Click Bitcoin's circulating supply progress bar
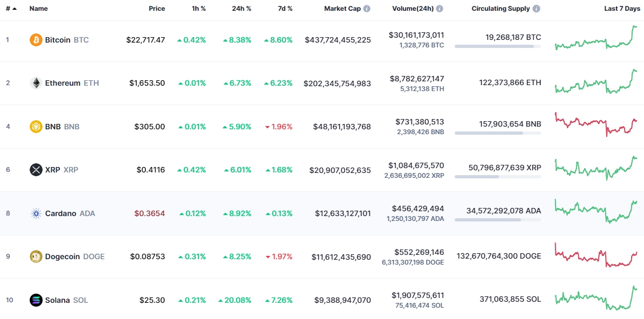Screen dimensions: 644x319 498,46
